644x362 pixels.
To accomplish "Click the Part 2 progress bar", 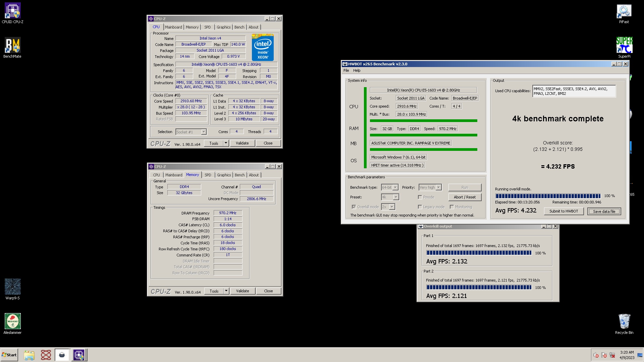I will 479,287.
